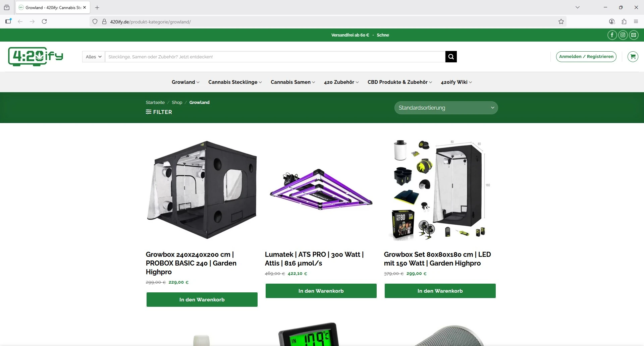Screen dimensions: 644x346
Task: Click Anmelden / Registrieren button
Action: coord(586,57)
